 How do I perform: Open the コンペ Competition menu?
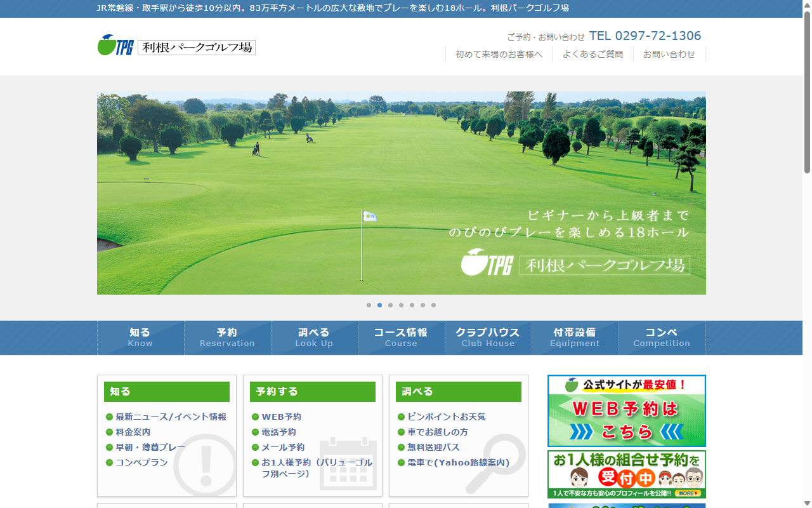pyautogui.click(x=662, y=338)
